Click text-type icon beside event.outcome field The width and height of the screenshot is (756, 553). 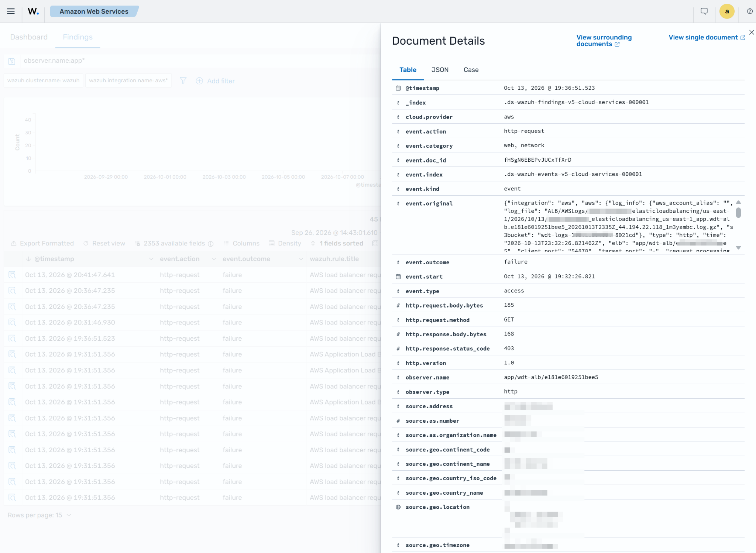point(398,262)
